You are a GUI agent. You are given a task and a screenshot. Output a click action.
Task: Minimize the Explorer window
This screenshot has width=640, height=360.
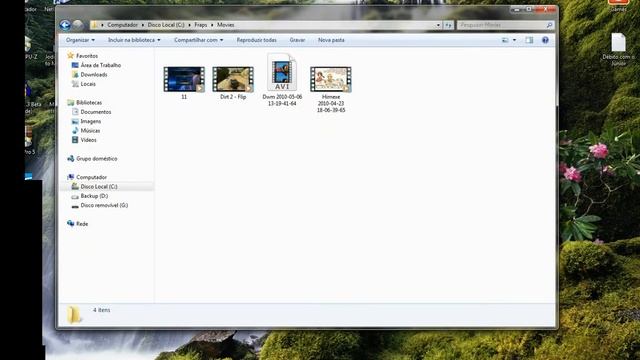(517, 9)
